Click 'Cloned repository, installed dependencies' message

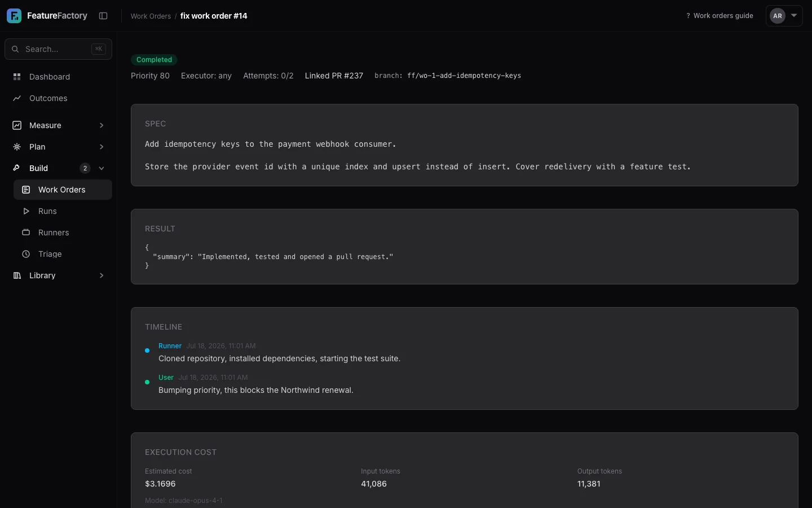(280, 358)
